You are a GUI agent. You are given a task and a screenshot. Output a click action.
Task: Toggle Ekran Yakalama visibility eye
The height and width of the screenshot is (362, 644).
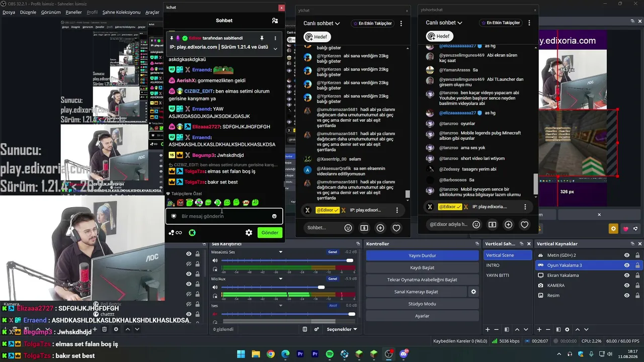(x=627, y=275)
